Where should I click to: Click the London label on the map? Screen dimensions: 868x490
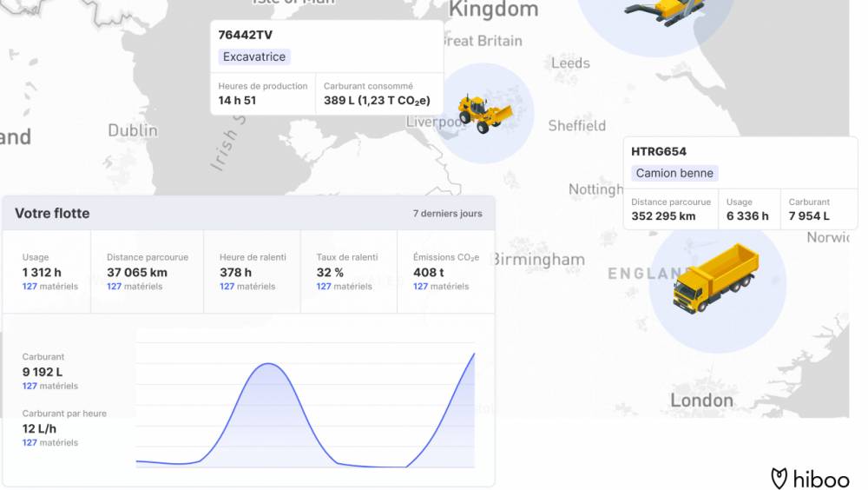pyautogui.click(x=701, y=401)
